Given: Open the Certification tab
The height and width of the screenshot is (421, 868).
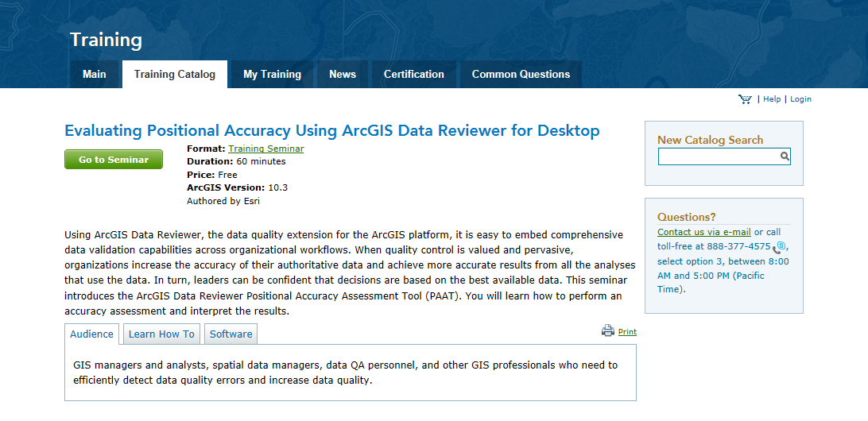Looking at the screenshot, I should pos(414,75).
